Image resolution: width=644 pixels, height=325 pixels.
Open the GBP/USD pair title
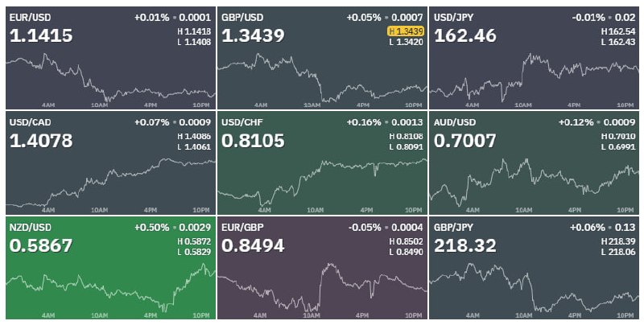coord(242,18)
